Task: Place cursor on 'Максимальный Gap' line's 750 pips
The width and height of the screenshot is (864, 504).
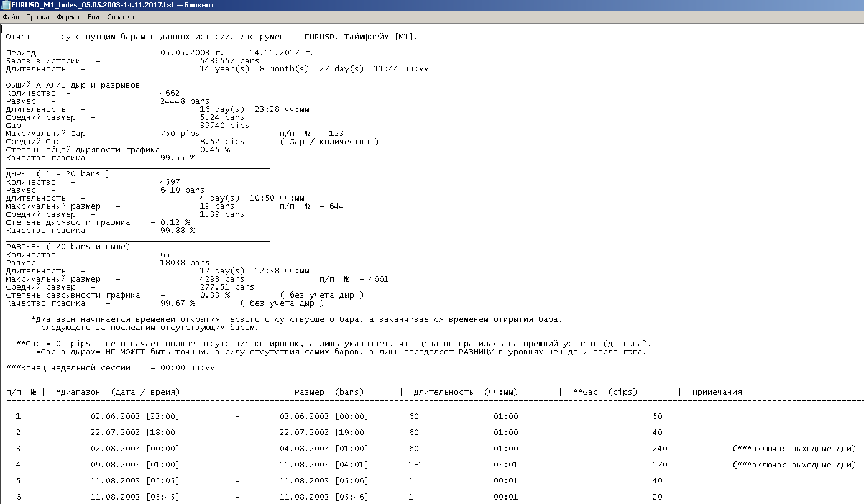Action: (180, 134)
